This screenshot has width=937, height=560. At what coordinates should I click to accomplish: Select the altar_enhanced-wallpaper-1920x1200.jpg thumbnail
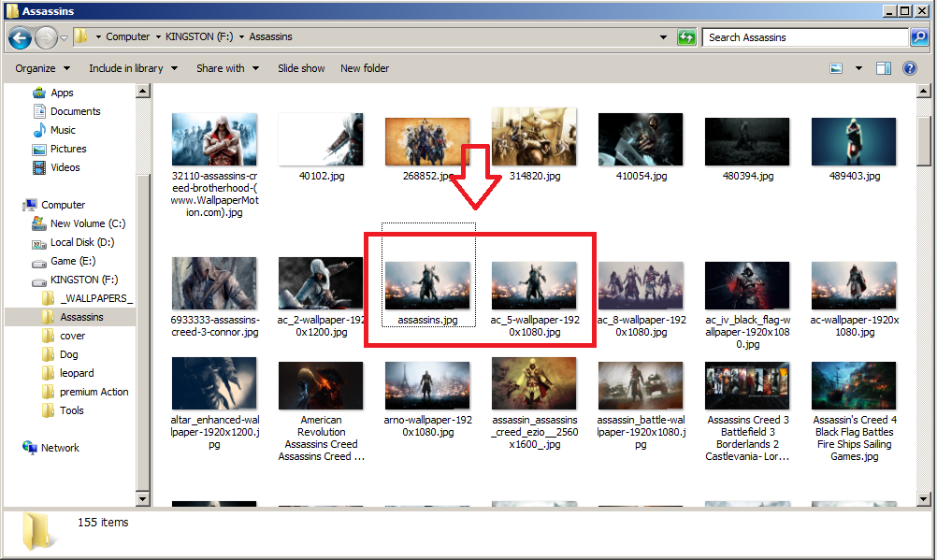coord(214,383)
